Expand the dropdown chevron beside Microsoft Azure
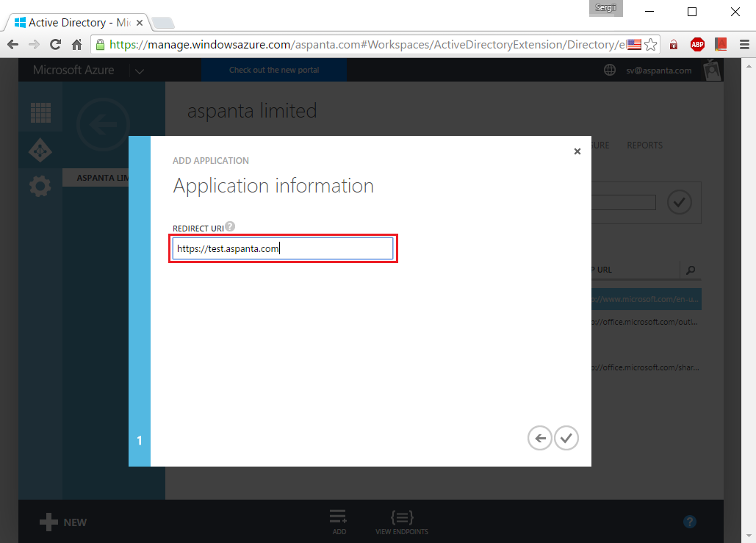The image size is (756, 543). pyautogui.click(x=140, y=70)
